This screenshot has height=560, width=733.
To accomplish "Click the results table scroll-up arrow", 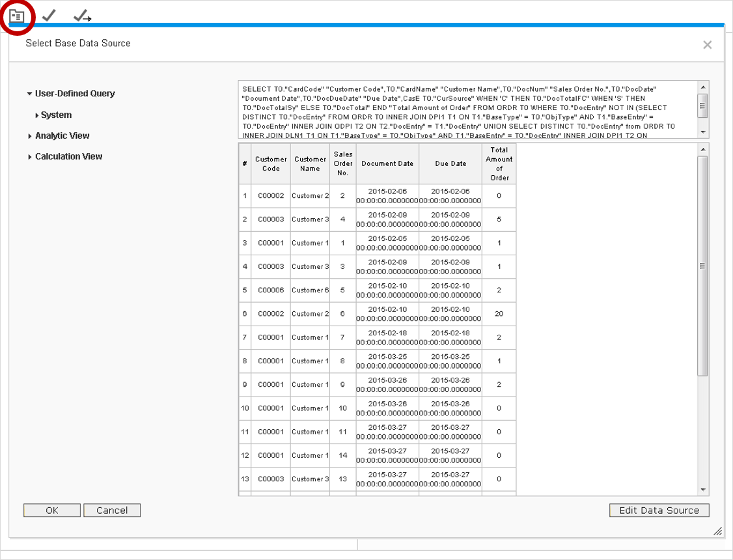I will (702, 151).
